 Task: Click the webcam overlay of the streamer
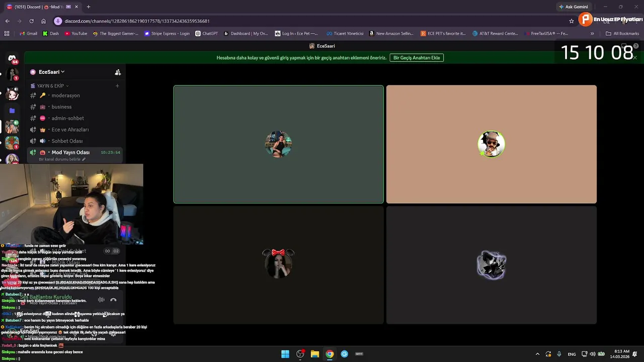point(71,204)
